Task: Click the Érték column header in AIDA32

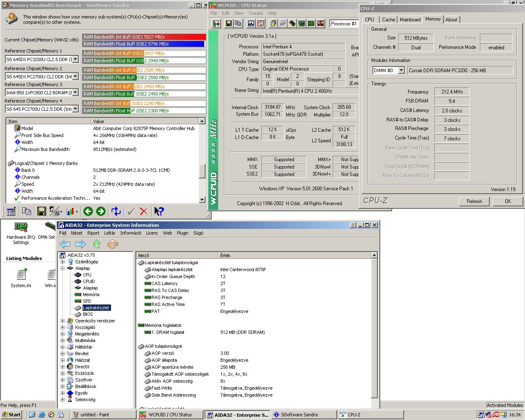Action: [x=294, y=255]
